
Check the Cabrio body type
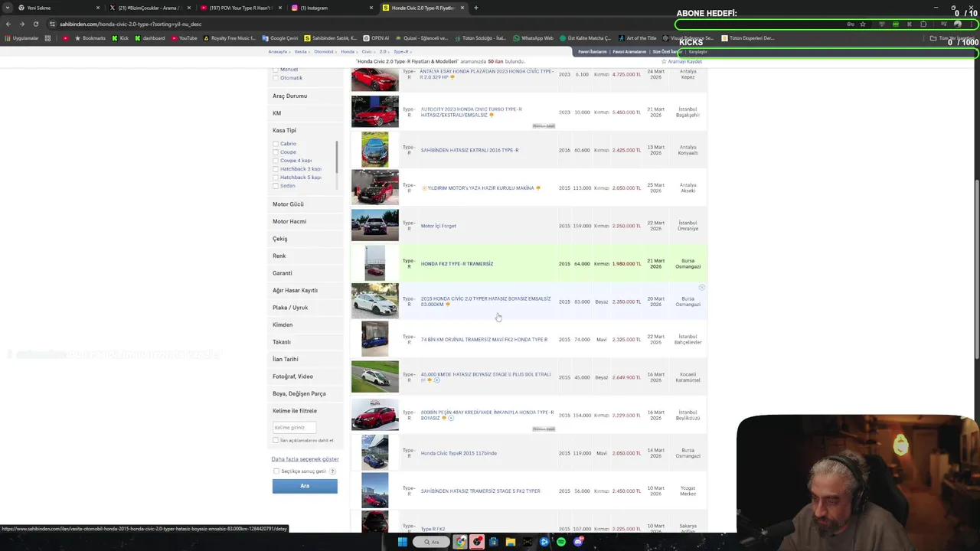276,144
